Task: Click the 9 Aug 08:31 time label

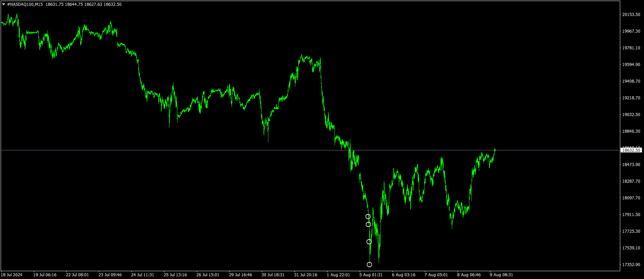Action: [x=501, y=275]
